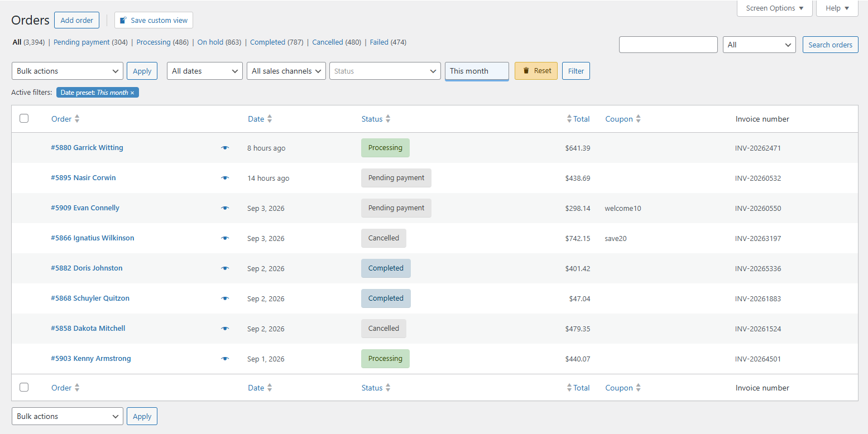Open the All dates dropdown
868x434 pixels.
pos(205,71)
